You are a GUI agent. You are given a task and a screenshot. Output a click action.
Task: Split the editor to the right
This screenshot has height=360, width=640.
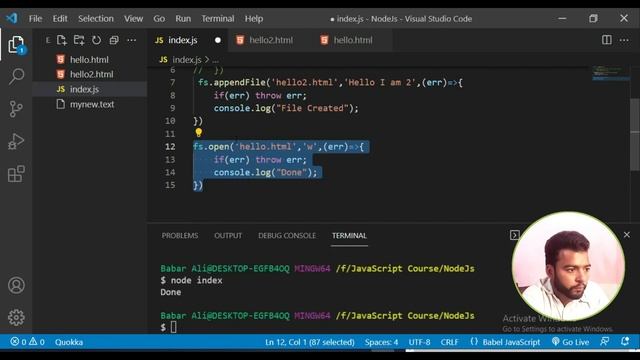pyautogui.click(x=607, y=40)
